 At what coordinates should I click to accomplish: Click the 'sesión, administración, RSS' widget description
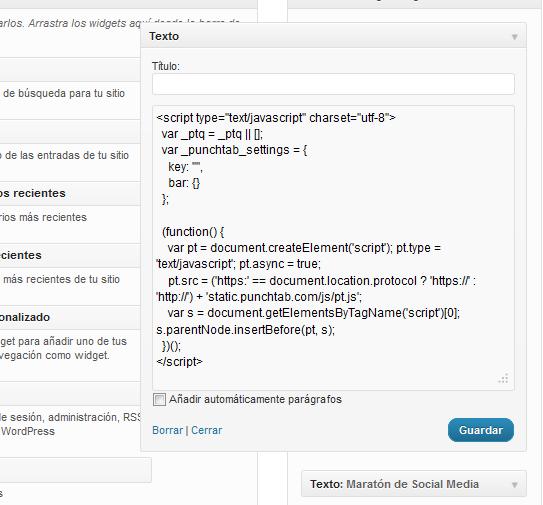[x=70, y=417]
